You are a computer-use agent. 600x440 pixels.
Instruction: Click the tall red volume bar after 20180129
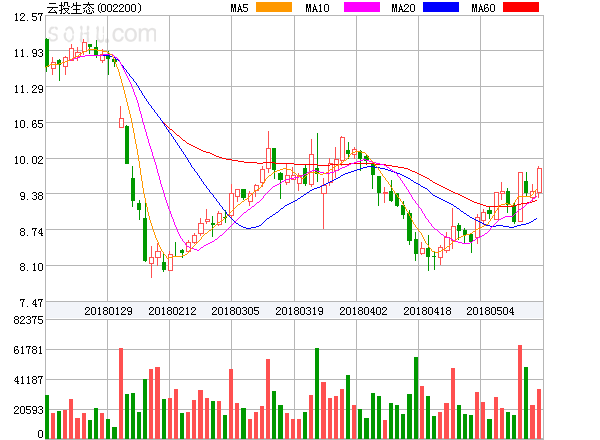[121, 393]
